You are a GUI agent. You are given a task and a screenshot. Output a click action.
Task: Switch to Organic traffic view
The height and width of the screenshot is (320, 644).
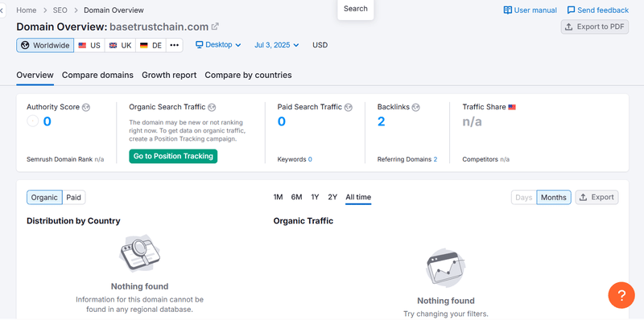44,197
